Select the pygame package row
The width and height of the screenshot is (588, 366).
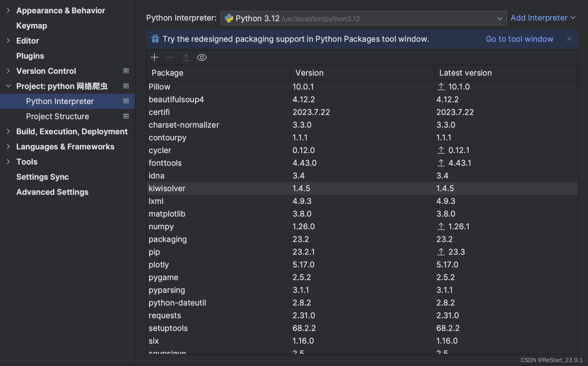362,277
